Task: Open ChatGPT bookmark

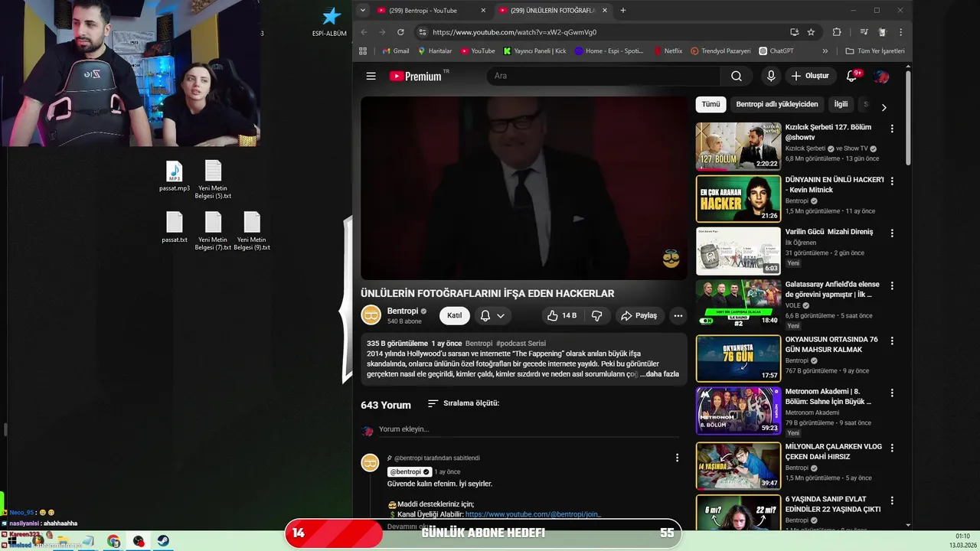Action: (x=776, y=51)
